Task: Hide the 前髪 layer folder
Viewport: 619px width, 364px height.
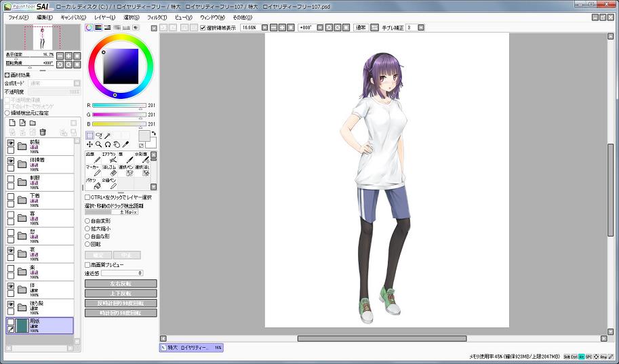Action: tap(11, 144)
